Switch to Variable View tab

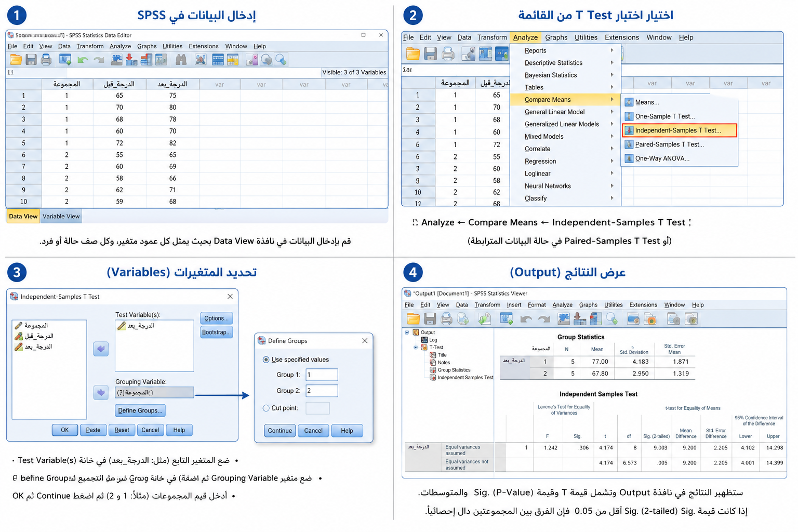click(x=61, y=217)
